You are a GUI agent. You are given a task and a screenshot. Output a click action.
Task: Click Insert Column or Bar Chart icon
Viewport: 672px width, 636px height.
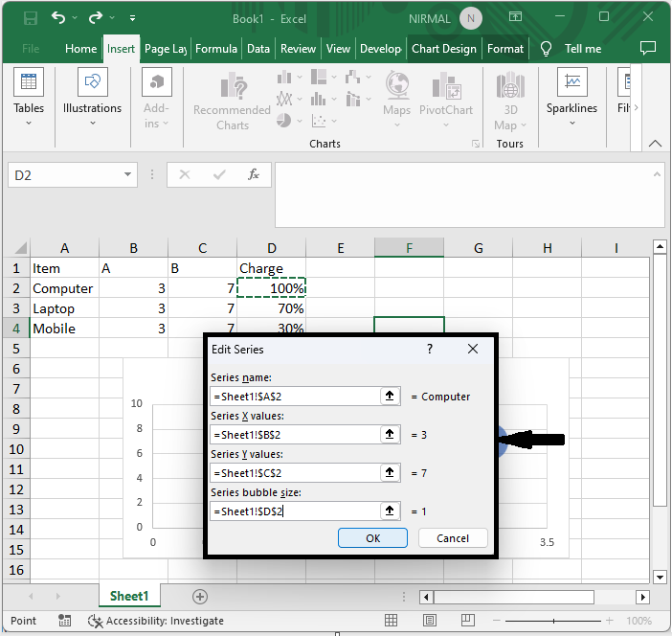pos(284,78)
